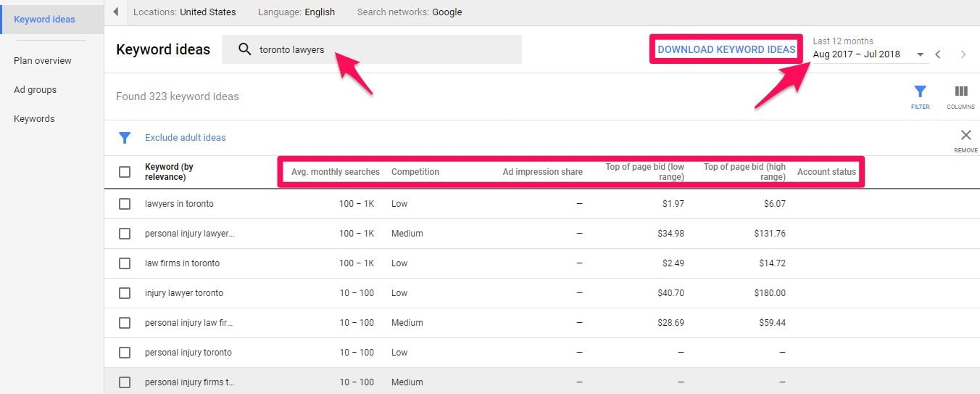This screenshot has width=980, height=394.
Task: Tick the checkbox for law firms in toronto
Action: pos(125,263)
